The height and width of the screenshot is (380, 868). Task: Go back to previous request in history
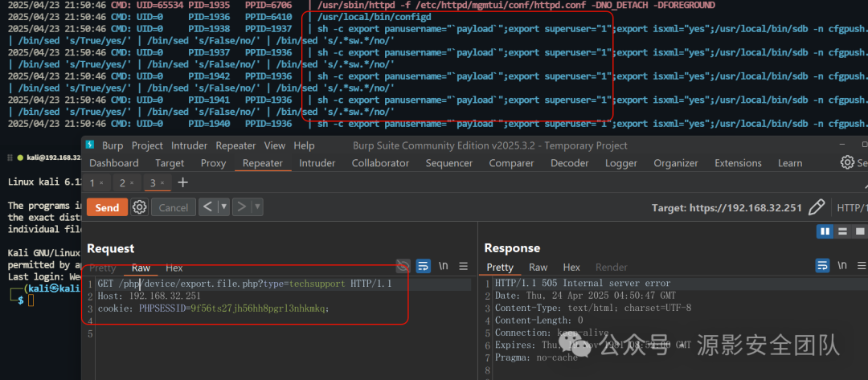click(207, 207)
